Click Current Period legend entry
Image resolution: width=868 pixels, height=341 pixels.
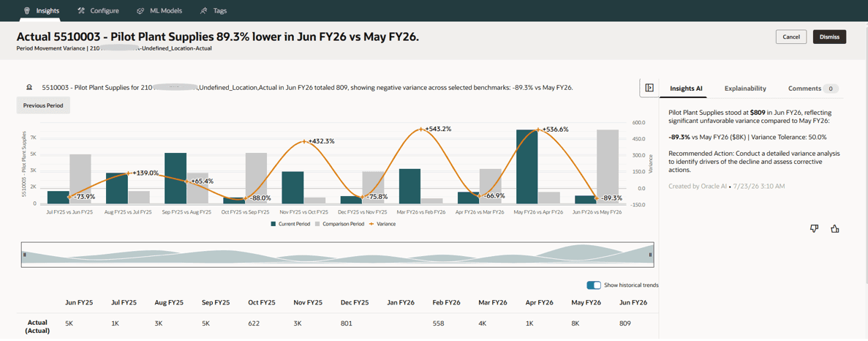click(x=291, y=224)
